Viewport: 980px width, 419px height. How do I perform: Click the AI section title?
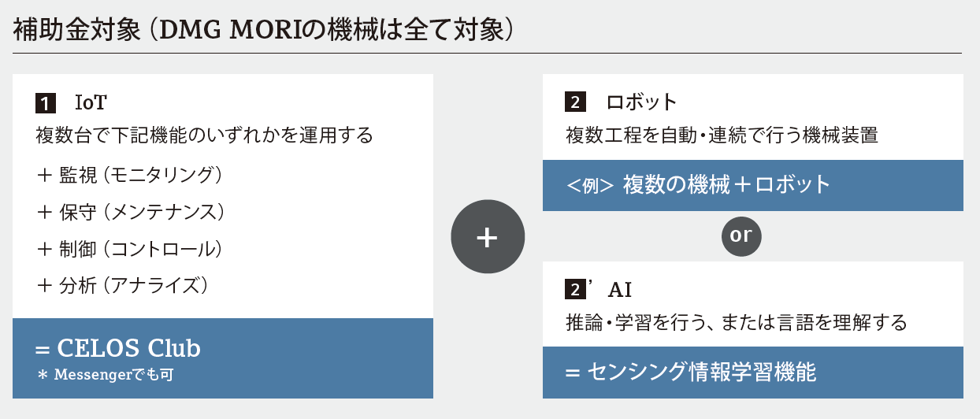[x=620, y=290]
